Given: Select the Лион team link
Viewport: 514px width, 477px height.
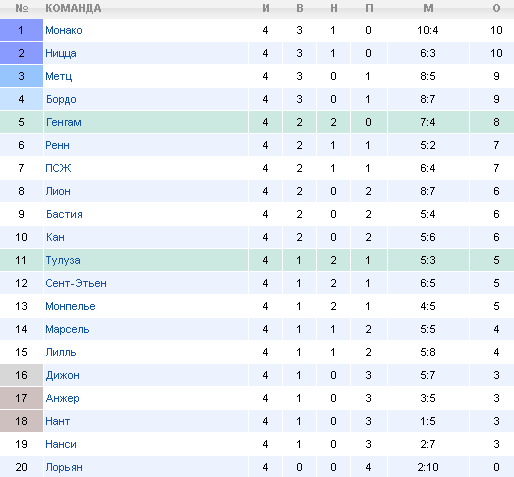Looking at the screenshot, I should click(x=58, y=191).
